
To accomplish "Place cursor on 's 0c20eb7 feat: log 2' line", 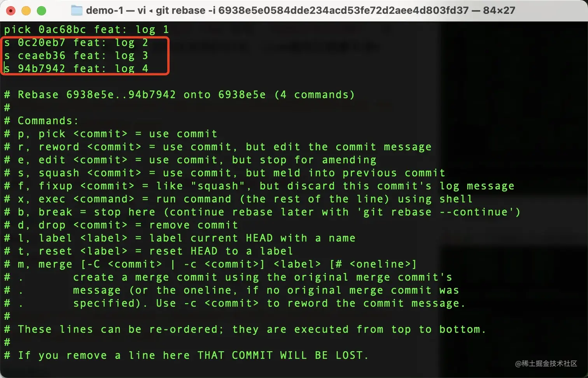I will pos(76,43).
